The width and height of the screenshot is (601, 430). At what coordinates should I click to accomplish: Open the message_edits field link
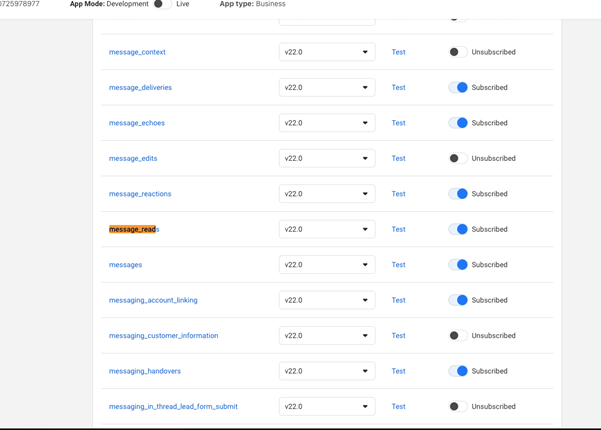[133, 158]
